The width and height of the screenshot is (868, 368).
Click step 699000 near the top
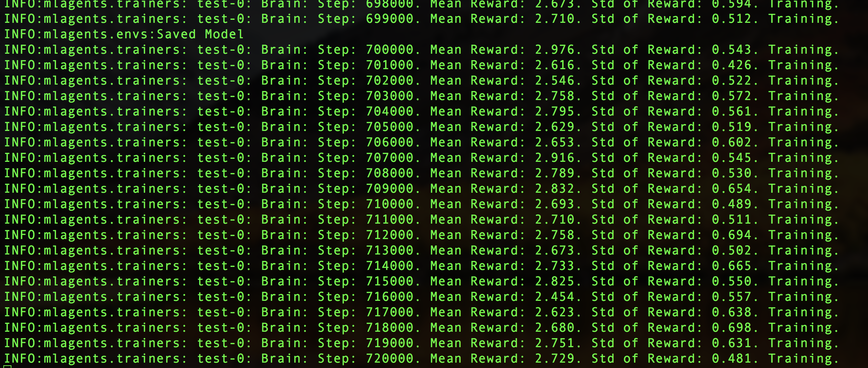point(389,18)
